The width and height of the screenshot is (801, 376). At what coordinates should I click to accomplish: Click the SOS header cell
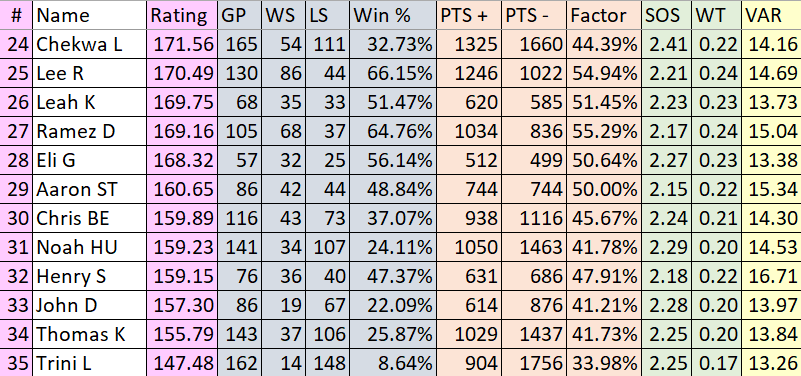pyautogui.click(x=666, y=15)
